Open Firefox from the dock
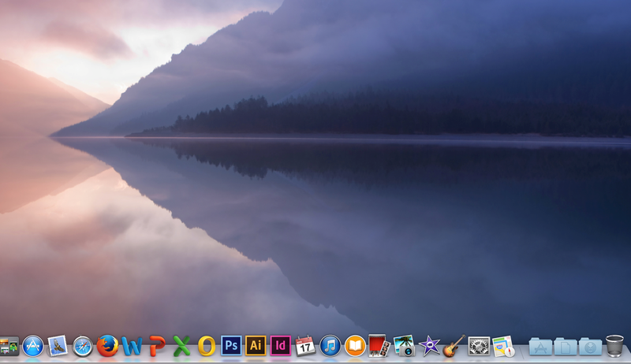This screenshot has height=364, width=631. point(107,346)
